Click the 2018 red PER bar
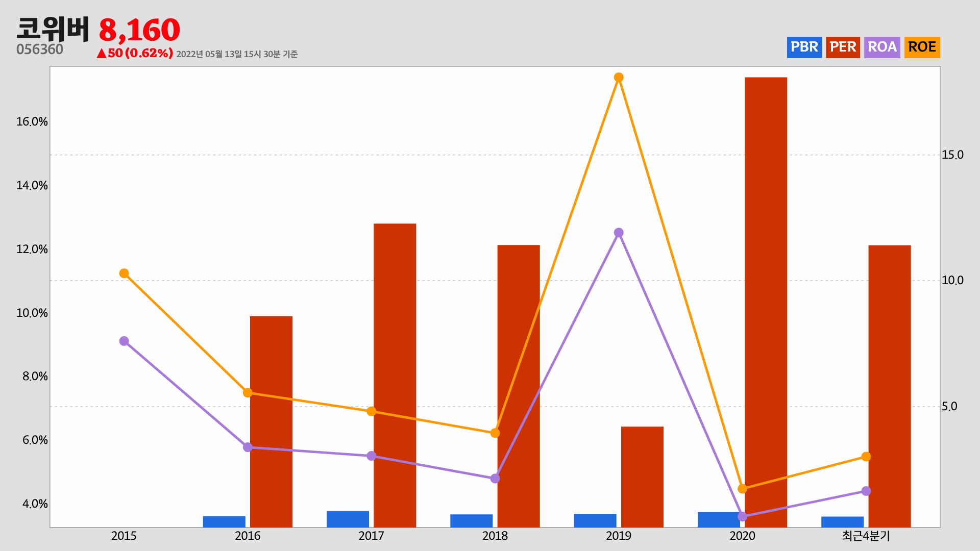 click(x=519, y=386)
